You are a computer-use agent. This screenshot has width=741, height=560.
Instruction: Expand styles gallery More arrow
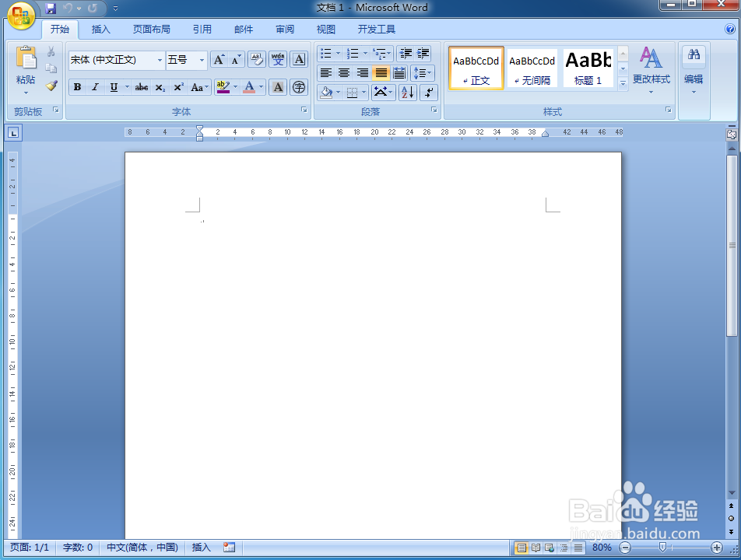pos(623,83)
